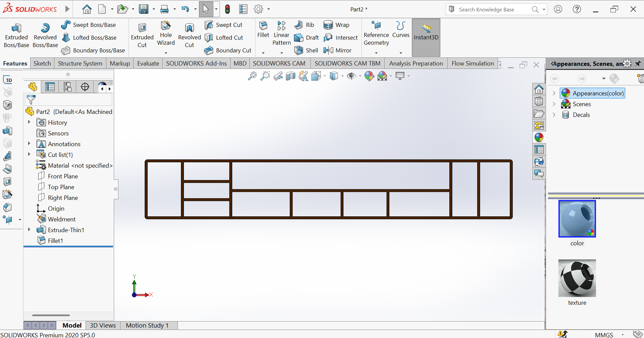This screenshot has height=338, width=644.
Task: Expand the Extrude-Thin1 feature node
Action: [29, 230]
